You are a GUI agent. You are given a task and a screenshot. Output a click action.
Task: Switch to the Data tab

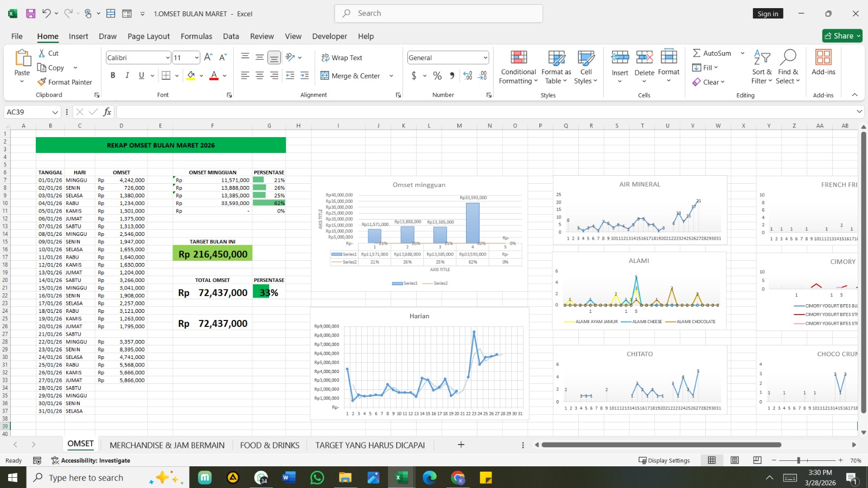tap(231, 36)
